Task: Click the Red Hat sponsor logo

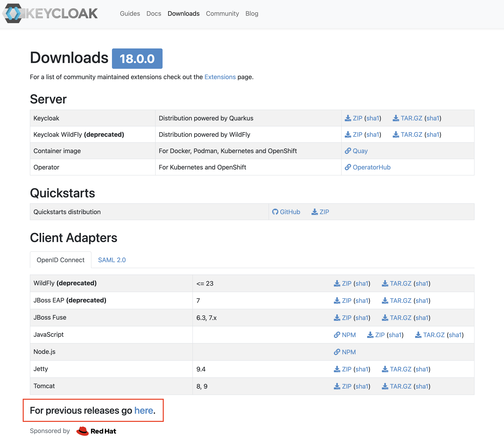Action: pos(96,431)
